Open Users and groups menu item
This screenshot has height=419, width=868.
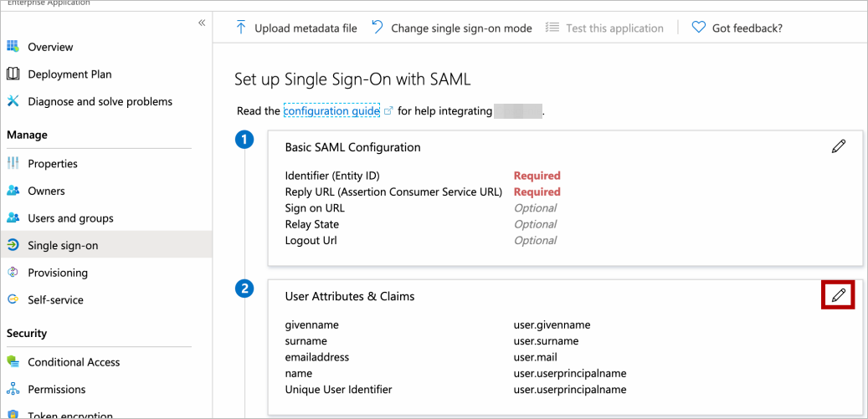(x=70, y=218)
